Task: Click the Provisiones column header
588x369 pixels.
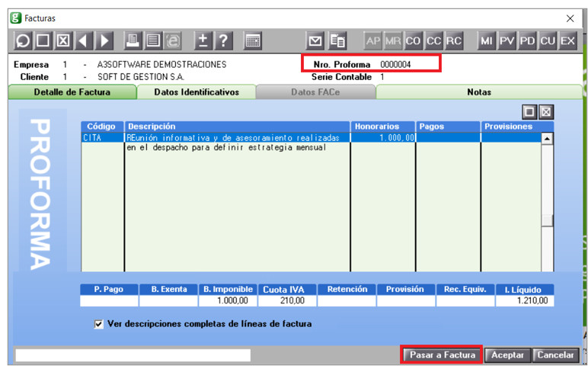Action: point(517,127)
